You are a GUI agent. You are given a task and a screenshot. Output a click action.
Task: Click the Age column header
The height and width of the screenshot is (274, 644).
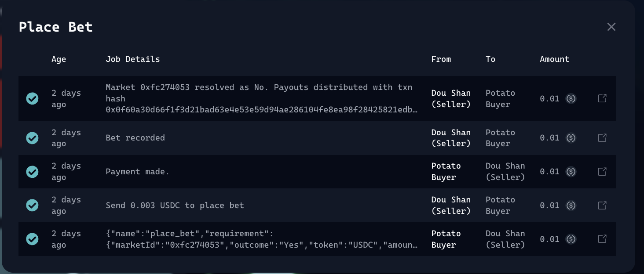tap(59, 59)
